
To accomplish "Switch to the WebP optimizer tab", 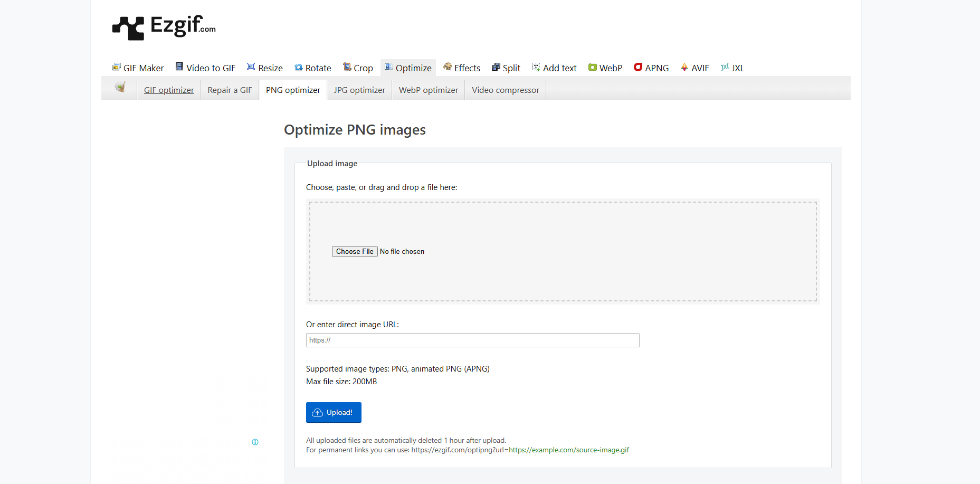I will tap(428, 90).
